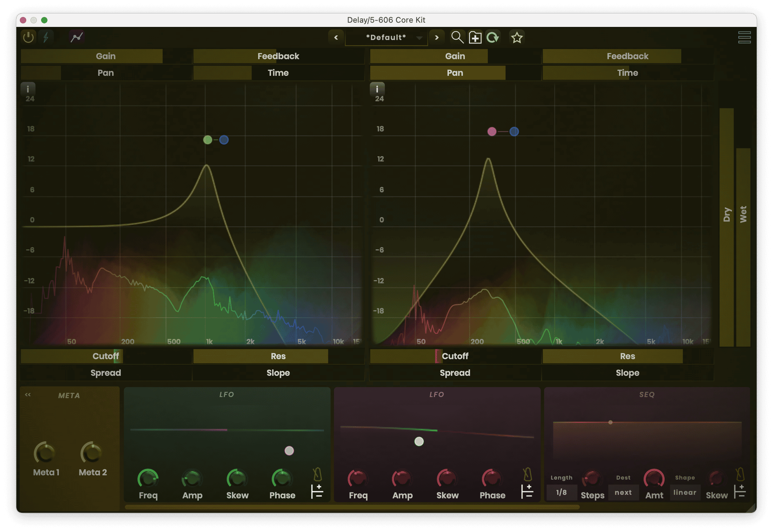773x532 pixels.
Task: Click green LFO Skew knob
Action: pyautogui.click(x=237, y=479)
